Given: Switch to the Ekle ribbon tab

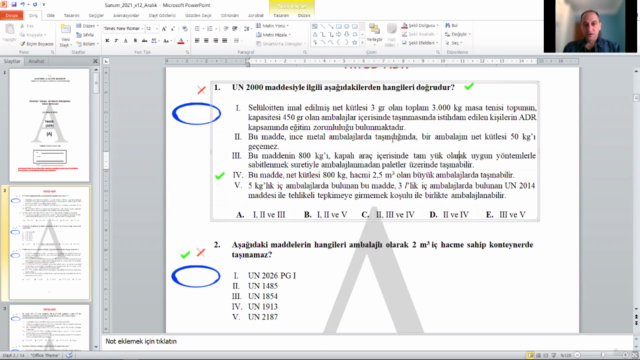Looking at the screenshot, I should (x=51, y=16).
